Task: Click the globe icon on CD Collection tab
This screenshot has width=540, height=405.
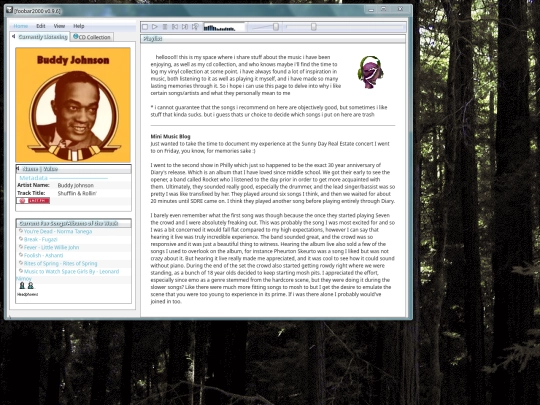Action: 75,37
